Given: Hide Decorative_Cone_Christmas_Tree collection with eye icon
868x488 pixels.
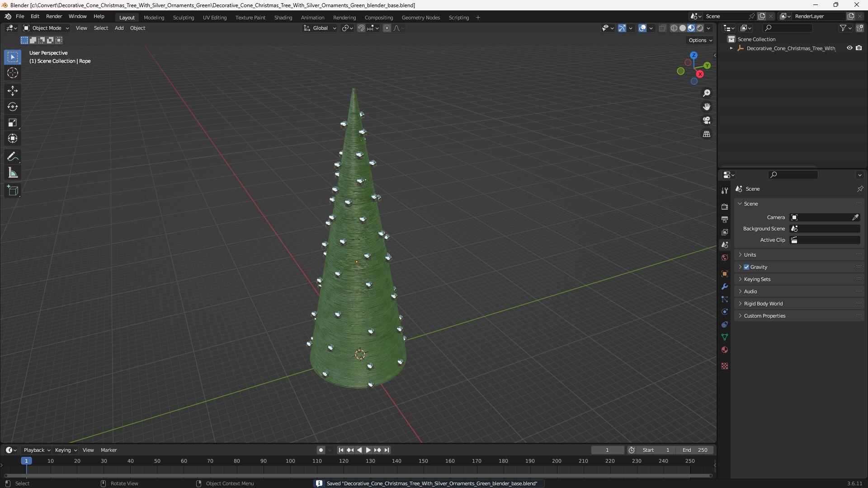Looking at the screenshot, I should click(849, 48).
